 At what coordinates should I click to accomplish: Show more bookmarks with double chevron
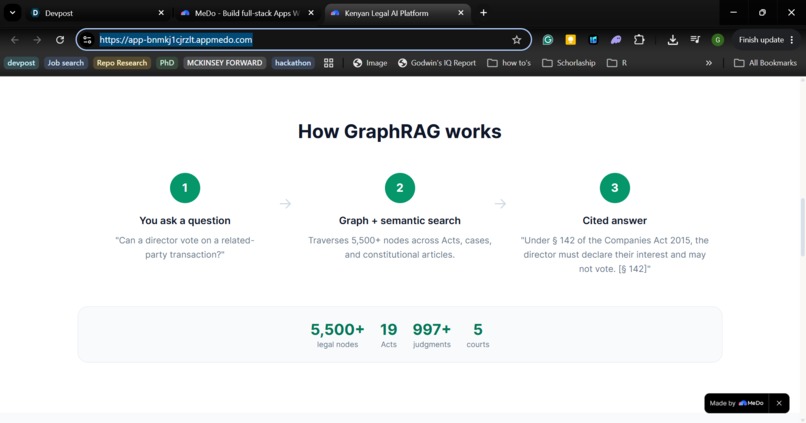click(708, 63)
